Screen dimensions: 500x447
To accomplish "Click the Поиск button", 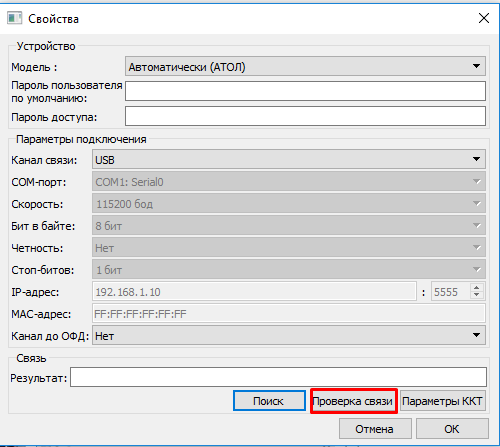I will [x=269, y=401].
